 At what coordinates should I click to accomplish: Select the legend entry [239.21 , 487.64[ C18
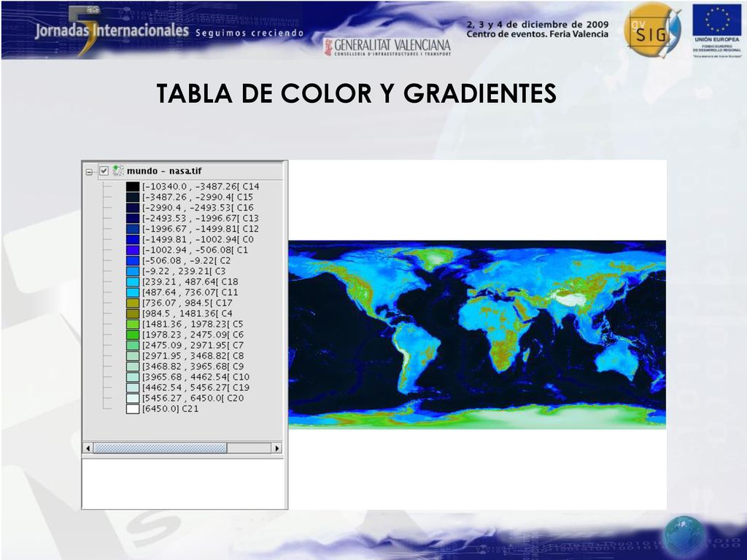click(190, 282)
